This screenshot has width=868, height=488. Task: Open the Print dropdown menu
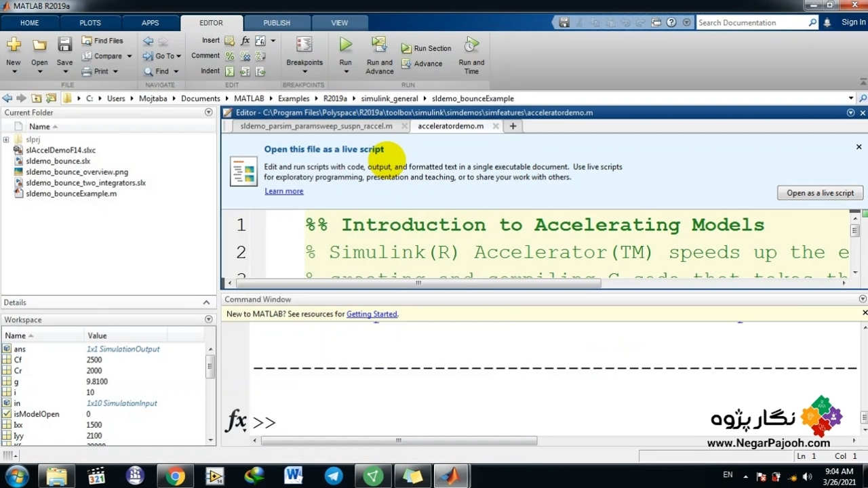[x=115, y=72]
